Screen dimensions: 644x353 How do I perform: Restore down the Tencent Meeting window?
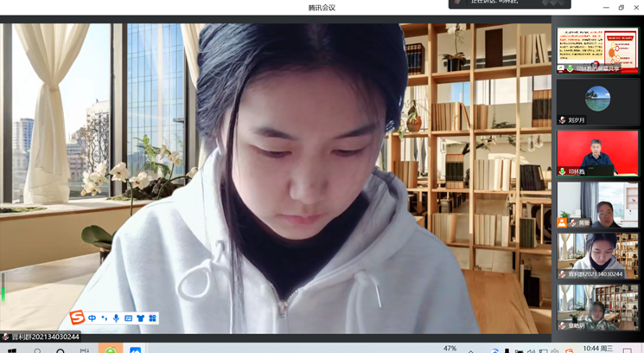621,8
